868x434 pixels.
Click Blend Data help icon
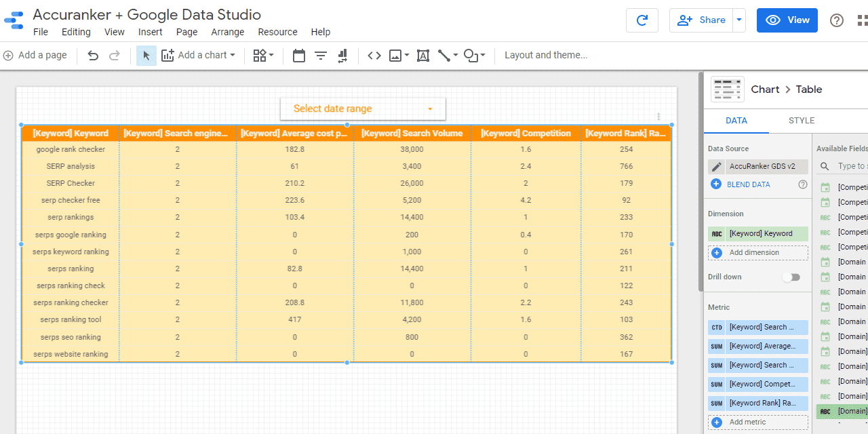tap(803, 184)
